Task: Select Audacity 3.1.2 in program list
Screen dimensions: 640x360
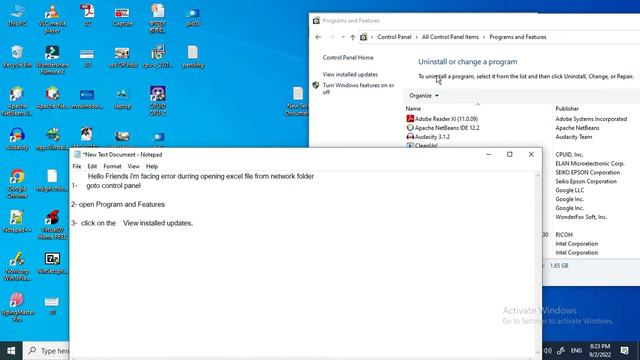Action: click(x=428, y=137)
